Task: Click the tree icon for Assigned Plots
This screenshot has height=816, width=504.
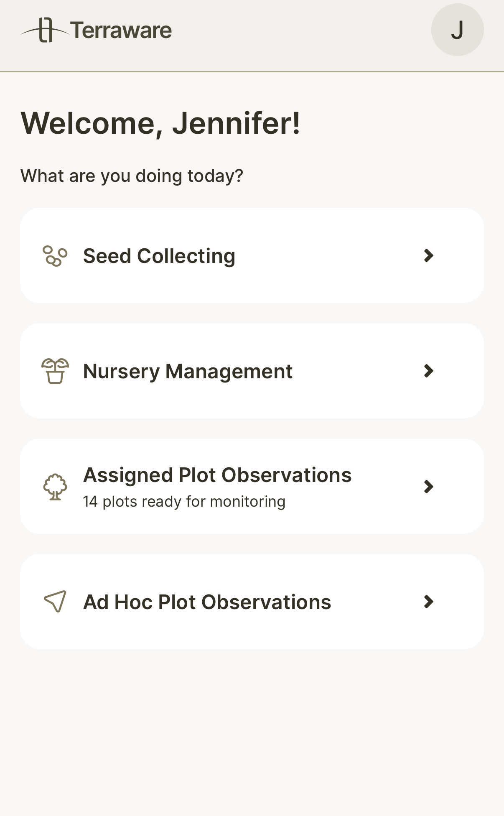Action: 55,487
